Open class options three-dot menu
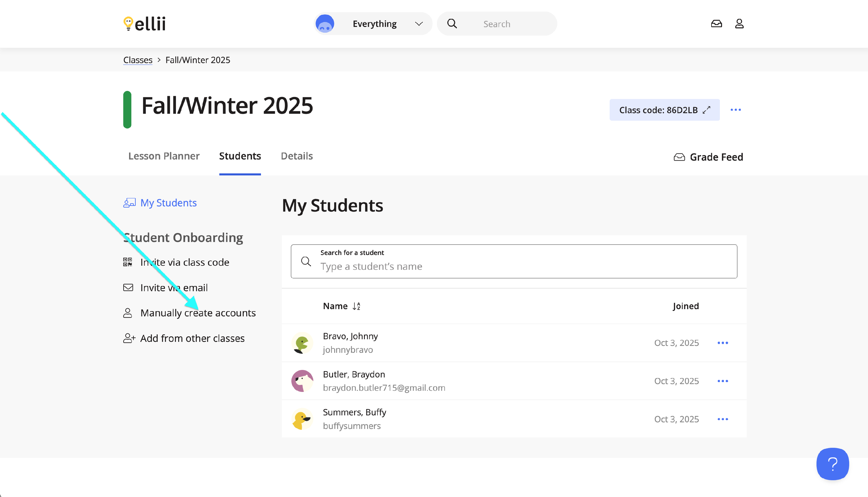 (x=735, y=110)
